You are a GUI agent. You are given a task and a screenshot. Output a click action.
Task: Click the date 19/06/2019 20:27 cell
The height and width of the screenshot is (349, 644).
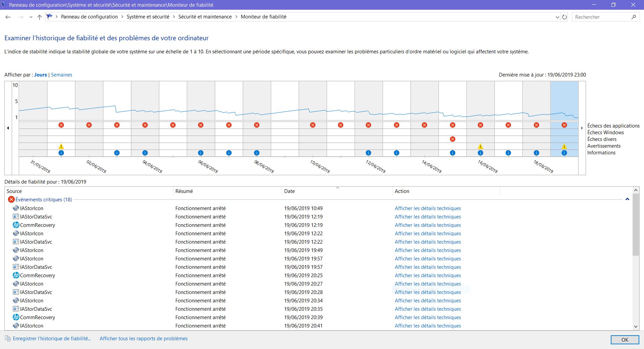tap(303, 284)
